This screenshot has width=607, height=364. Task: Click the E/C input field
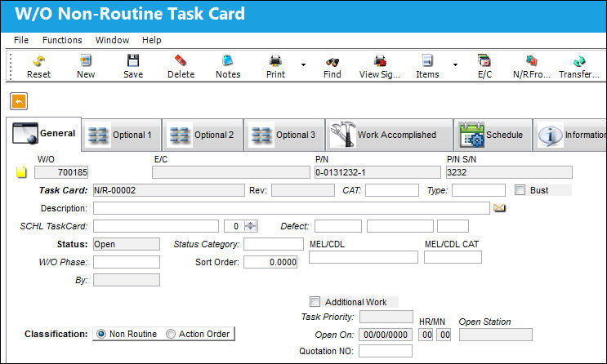pos(231,172)
